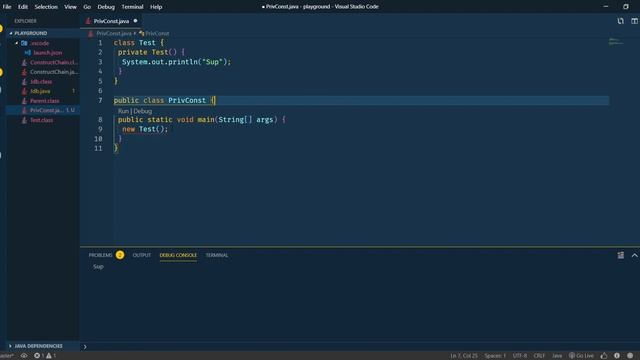Click PrivConst.java in the breadcrumb

114,33
